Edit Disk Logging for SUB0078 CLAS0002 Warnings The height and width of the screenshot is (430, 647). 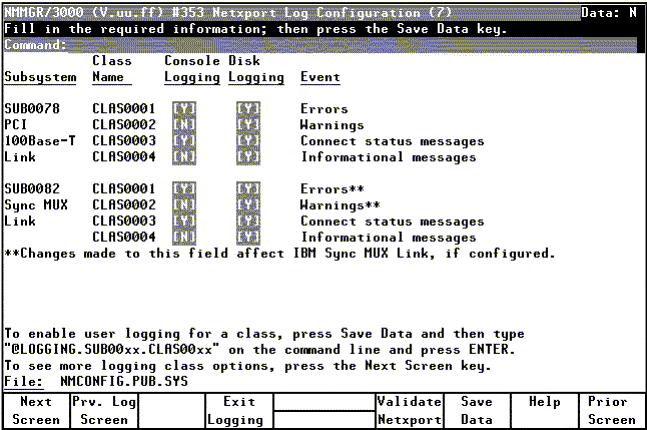tap(248, 125)
